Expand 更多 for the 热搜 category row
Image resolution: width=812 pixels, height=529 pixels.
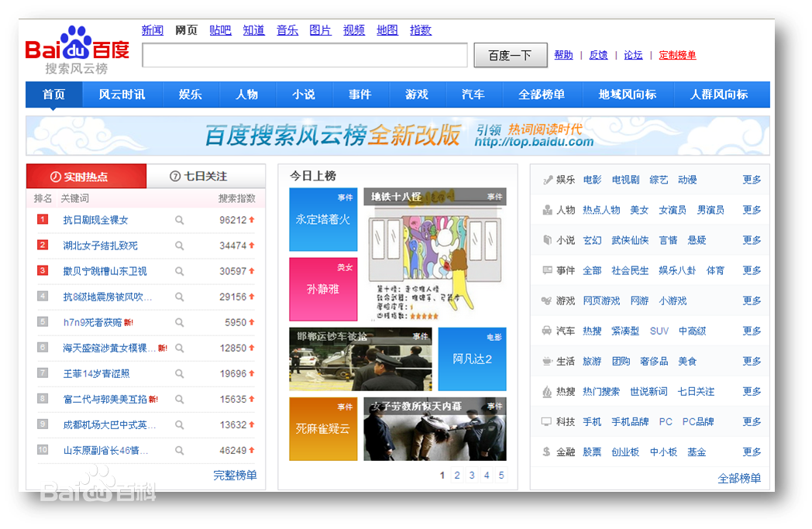pyautogui.click(x=752, y=391)
